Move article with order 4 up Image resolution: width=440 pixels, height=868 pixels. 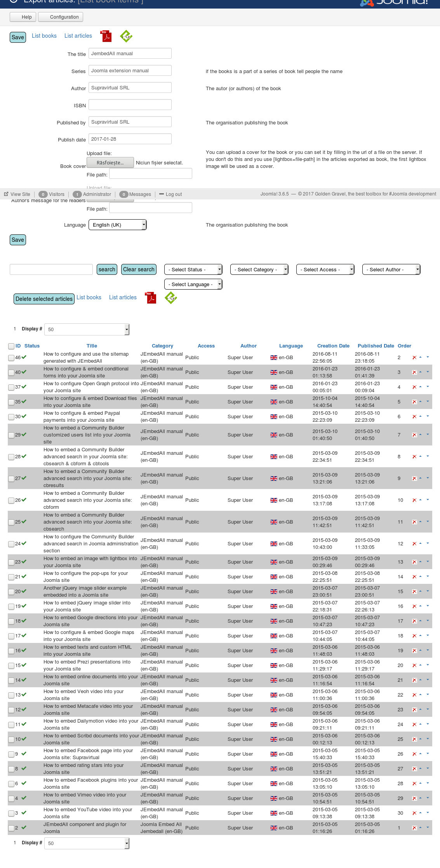[x=420, y=387]
